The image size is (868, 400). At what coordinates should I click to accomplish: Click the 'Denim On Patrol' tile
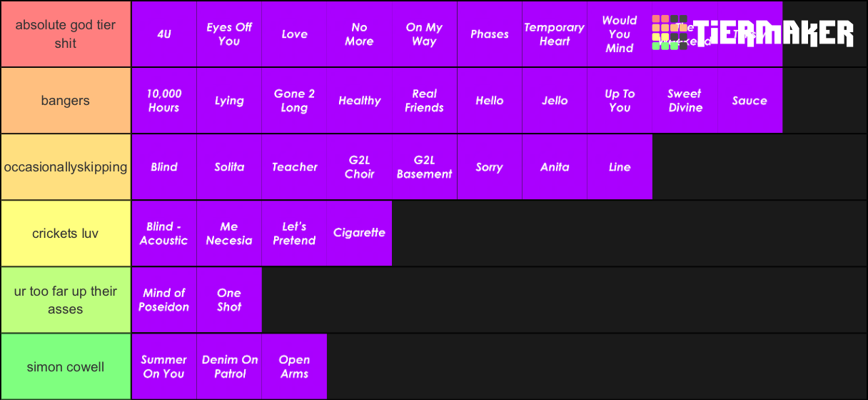pyautogui.click(x=229, y=366)
